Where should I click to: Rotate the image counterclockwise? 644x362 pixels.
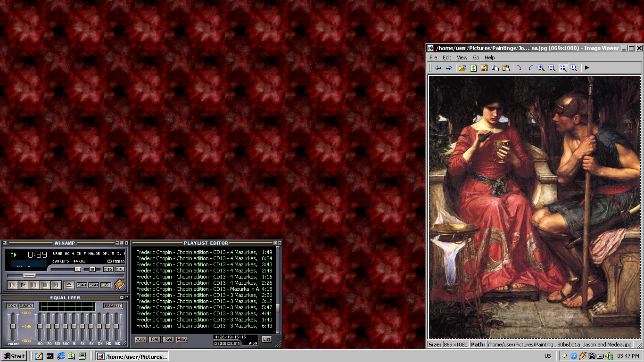point(530,68)
